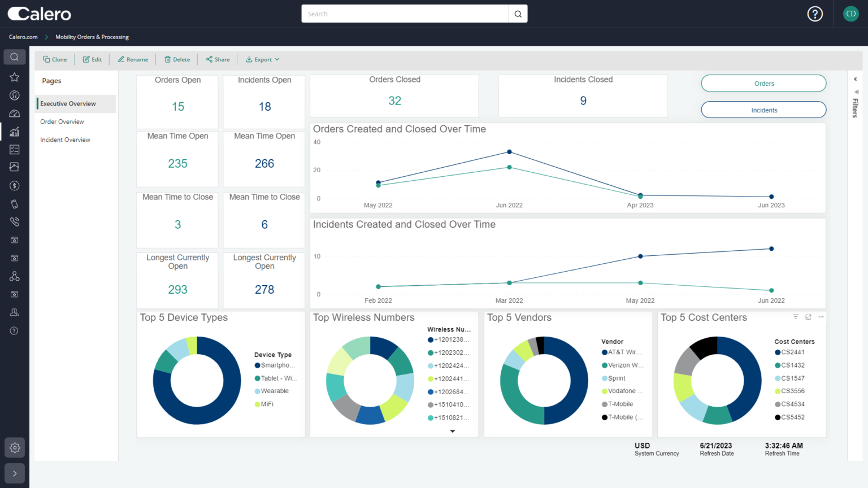
Task: Click the Clone button
Action: click(x=55, y=59)
